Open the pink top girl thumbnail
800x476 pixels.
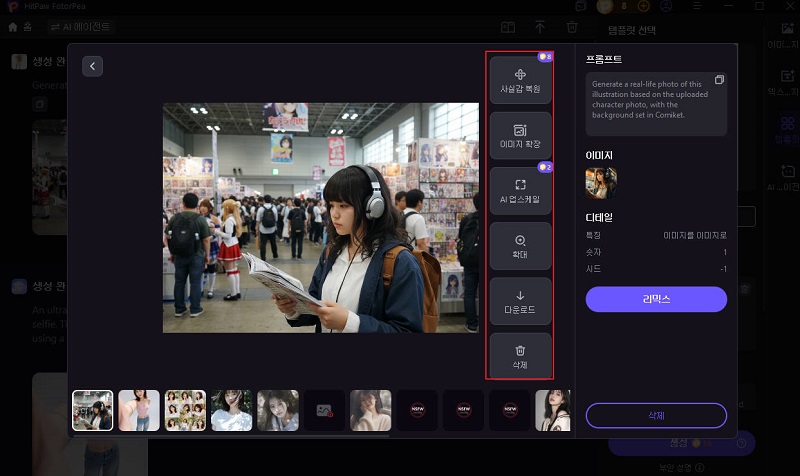[139, 410]
